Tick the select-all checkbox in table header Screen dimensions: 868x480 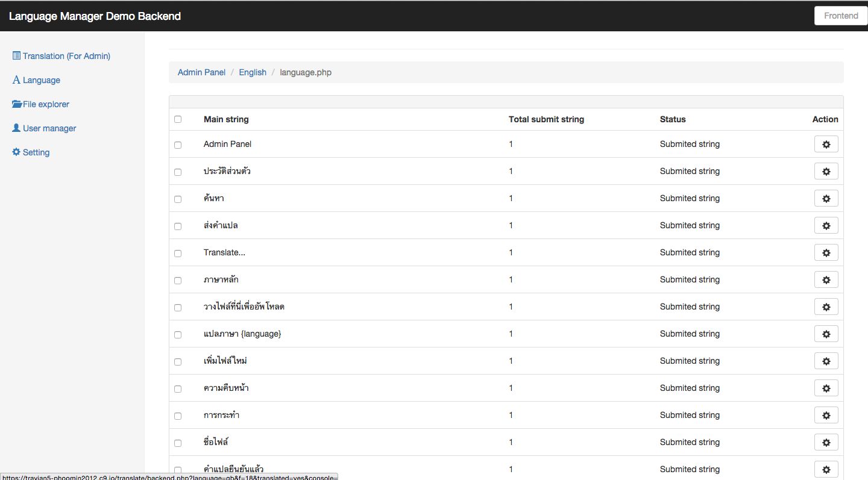178,119
